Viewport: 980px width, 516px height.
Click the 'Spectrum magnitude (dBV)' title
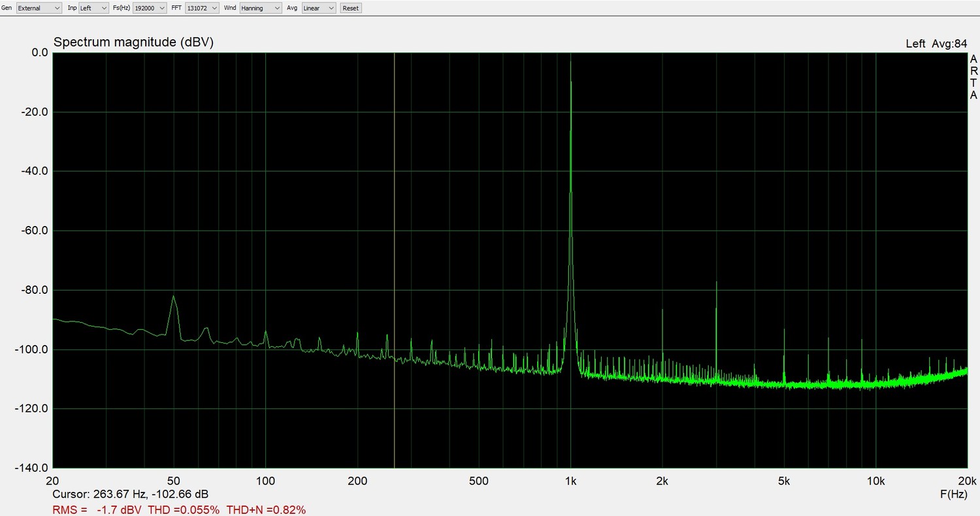[133, 42]
